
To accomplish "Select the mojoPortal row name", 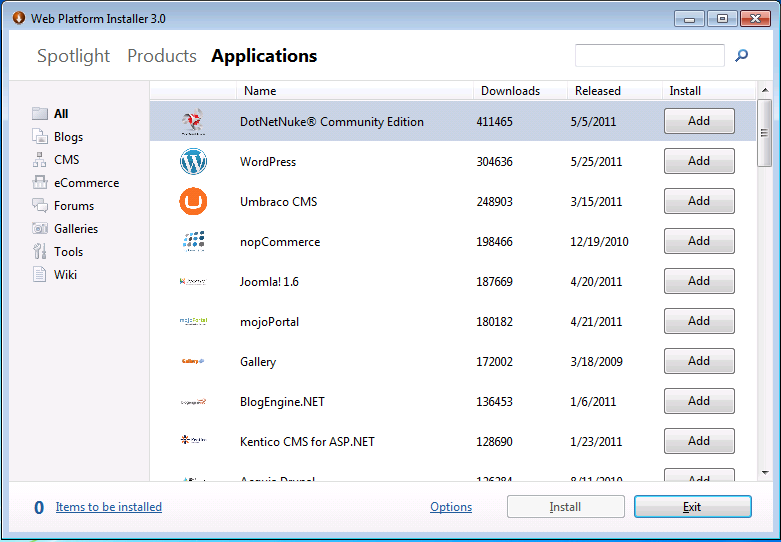I will tap(269, 322).
